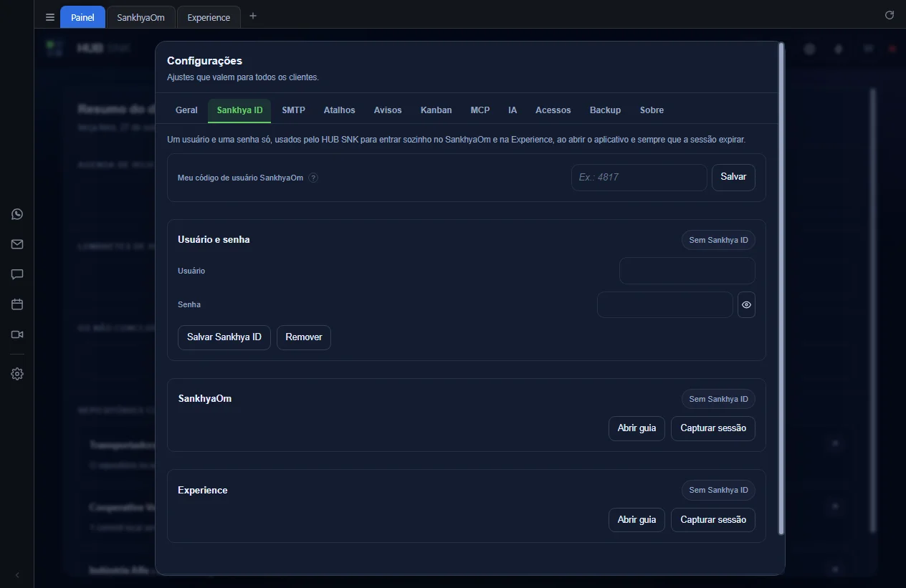Click Sem Sankhya ID badge in SankhyaOm section
The height and width of the screenshot is (588, 906).
click(718, 399)
